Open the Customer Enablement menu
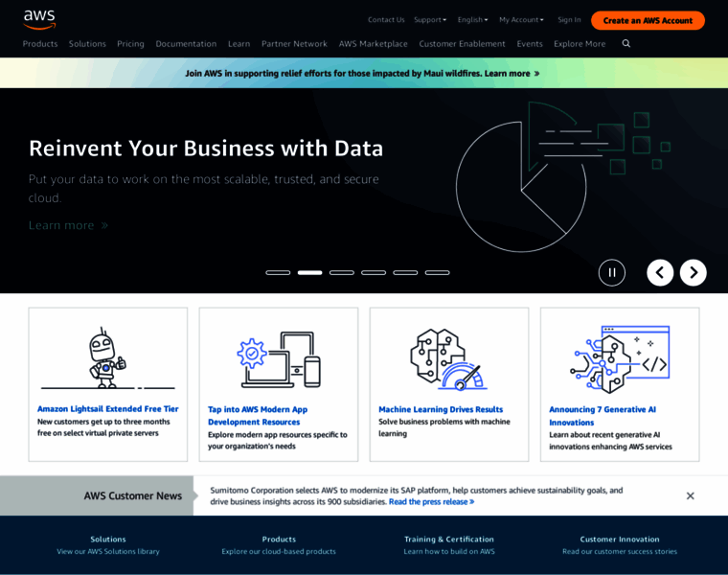The height and width of the screenshot is (575, 728). pyautogui.click(x=462, y=44)
